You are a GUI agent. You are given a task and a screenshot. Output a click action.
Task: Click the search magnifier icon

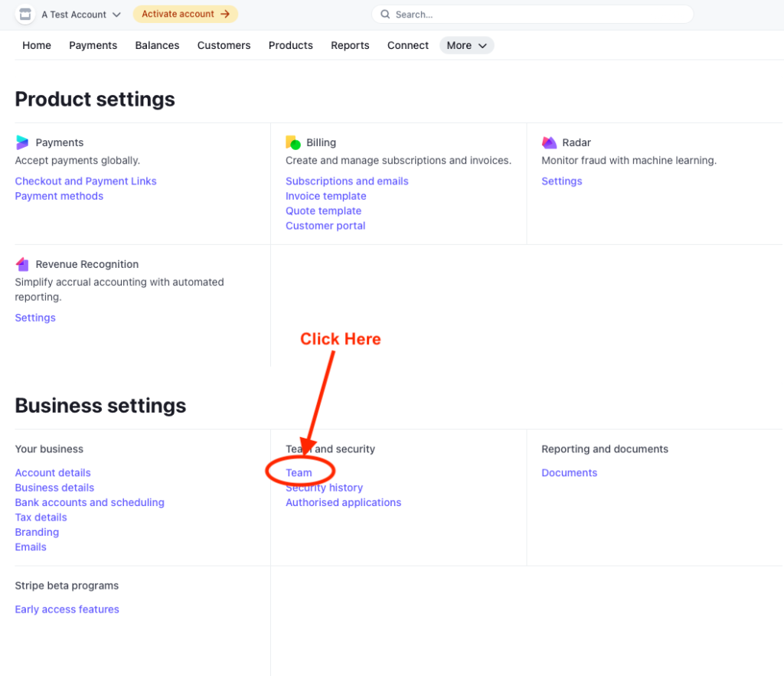(x=384, y=15)
